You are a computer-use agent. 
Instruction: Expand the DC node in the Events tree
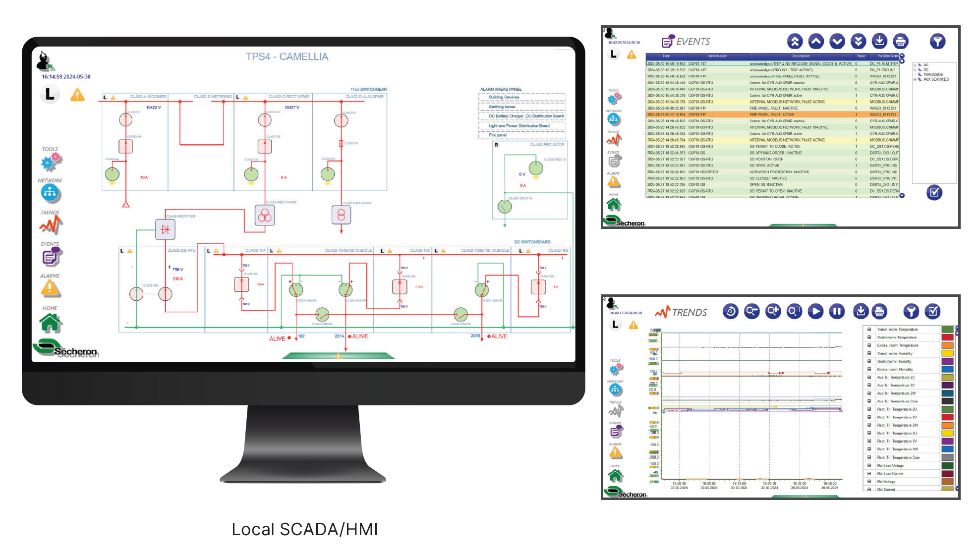click(x=915, y=70)
